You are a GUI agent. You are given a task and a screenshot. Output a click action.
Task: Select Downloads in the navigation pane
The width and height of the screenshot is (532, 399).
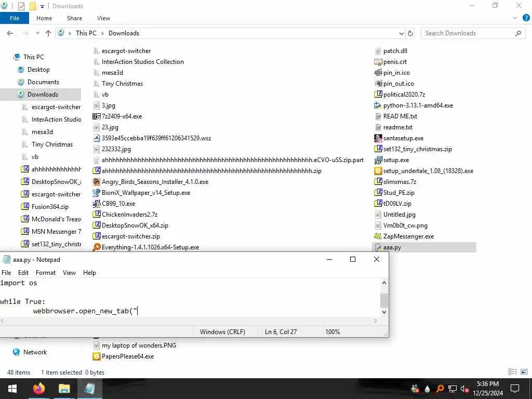(43, 95)
